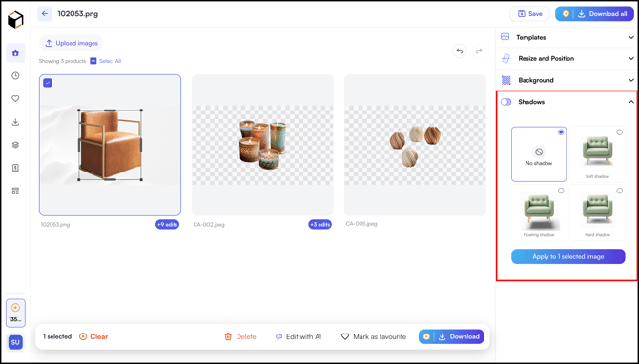Click the Mark as favourite heart icon
The width and height of the screenshot is (639, 364).
[345, 336]
